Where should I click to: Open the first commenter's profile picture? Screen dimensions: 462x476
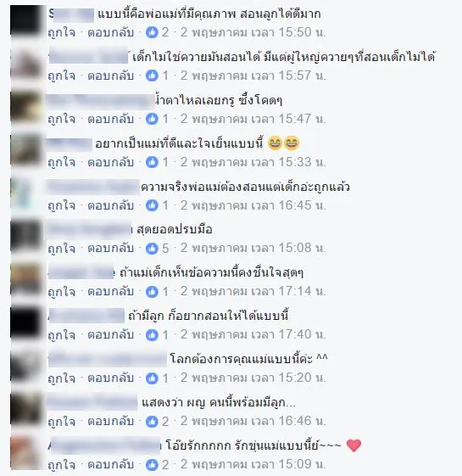pos(26,20)
